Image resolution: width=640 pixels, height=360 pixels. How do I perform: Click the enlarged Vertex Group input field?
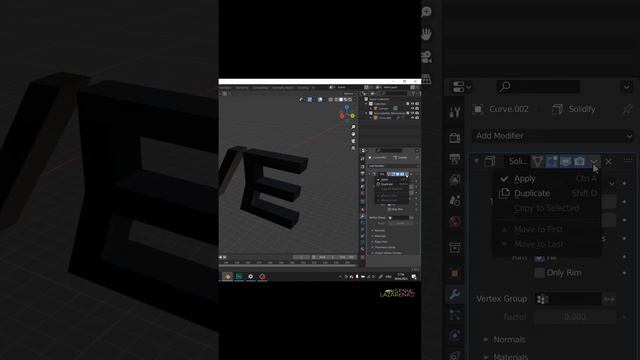pyautogui.click(x=567, y=299)
